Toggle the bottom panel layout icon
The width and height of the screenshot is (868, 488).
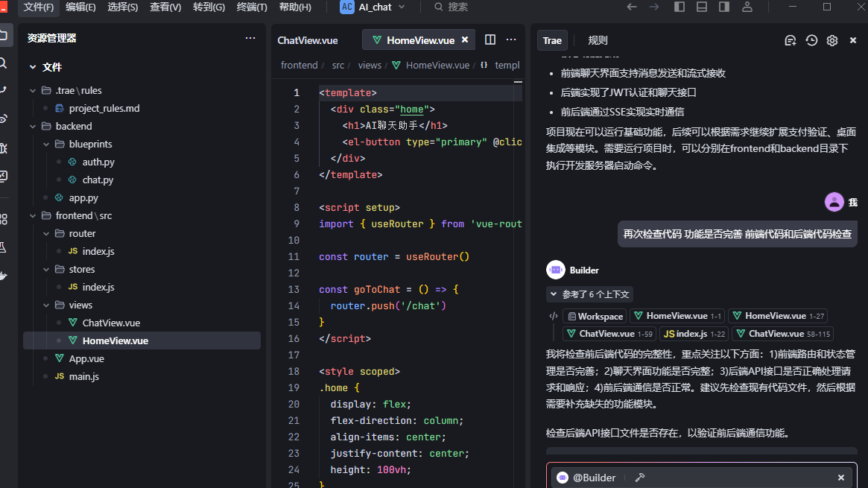[x=701, y=7]
